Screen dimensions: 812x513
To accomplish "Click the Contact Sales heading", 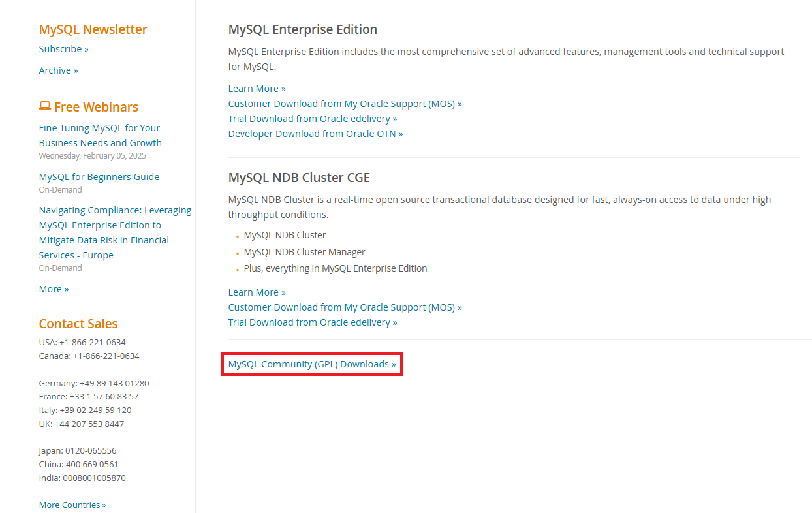I will [x=78, y=324].
